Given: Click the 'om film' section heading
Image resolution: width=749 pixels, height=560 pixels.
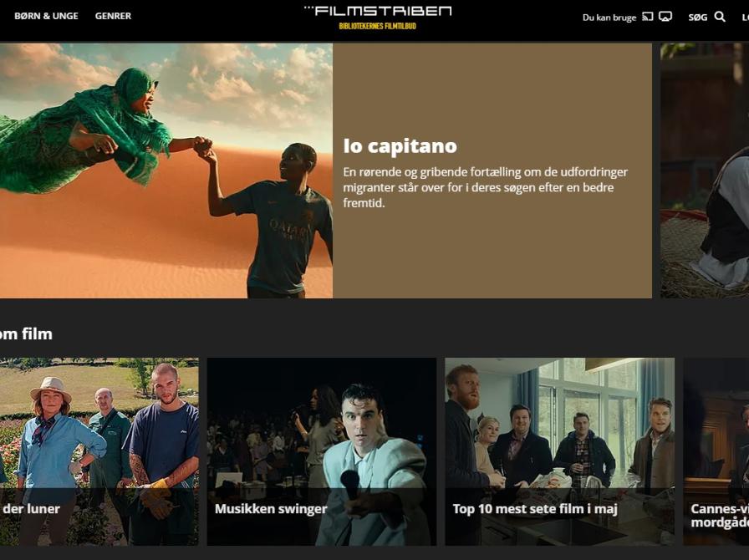Looking at the screenshot, I should (x=26, y=334).
